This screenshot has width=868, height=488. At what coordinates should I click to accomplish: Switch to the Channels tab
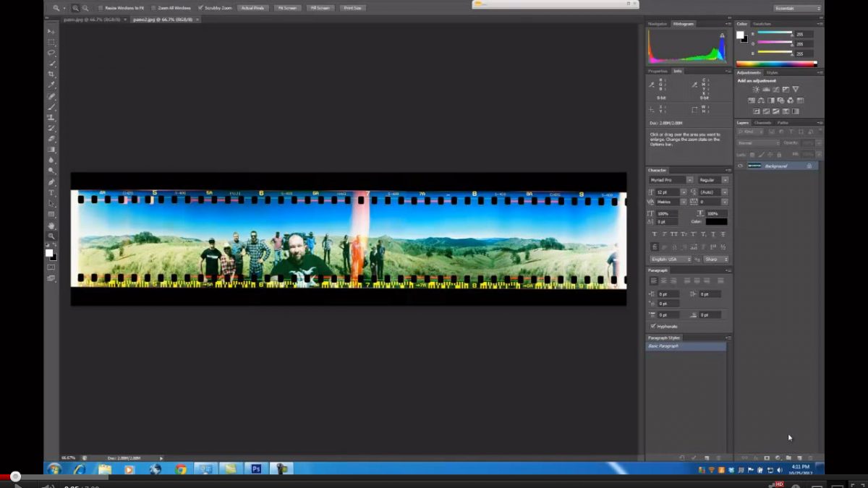click(762, 122)
